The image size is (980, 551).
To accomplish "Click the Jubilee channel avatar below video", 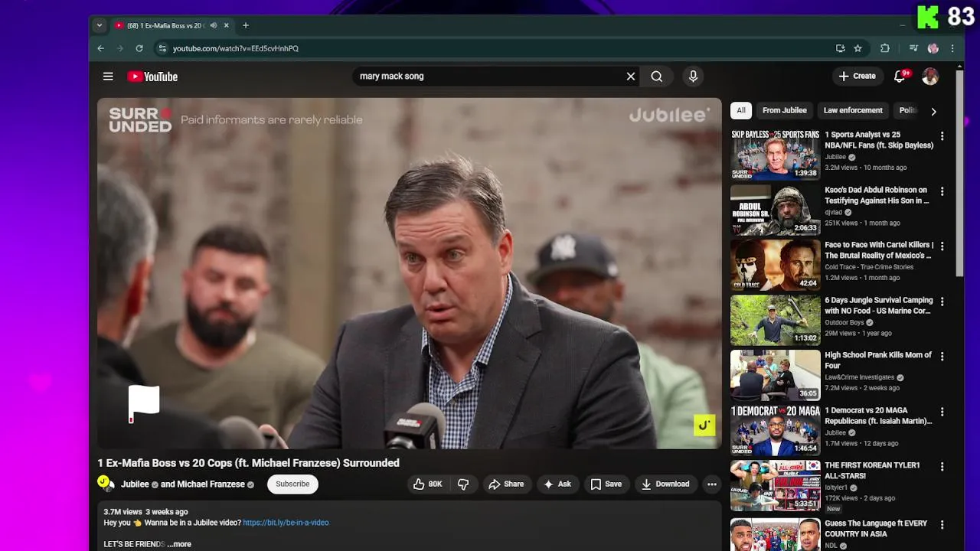I will coord(105,484).
